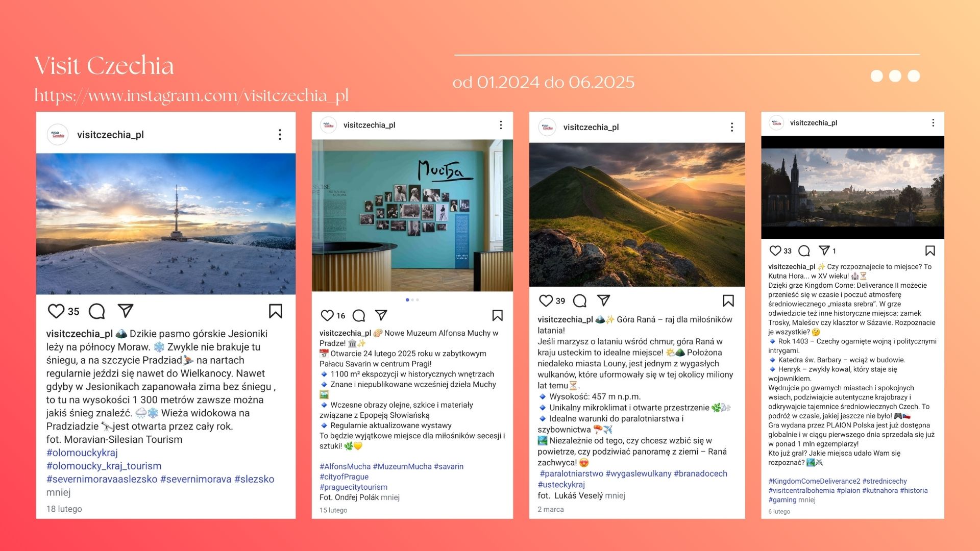The width and height of the screenshot is (980, 551).
Task: Open the #olomoucky_kraj_tourism hashtag
Action: click(104, 466)
